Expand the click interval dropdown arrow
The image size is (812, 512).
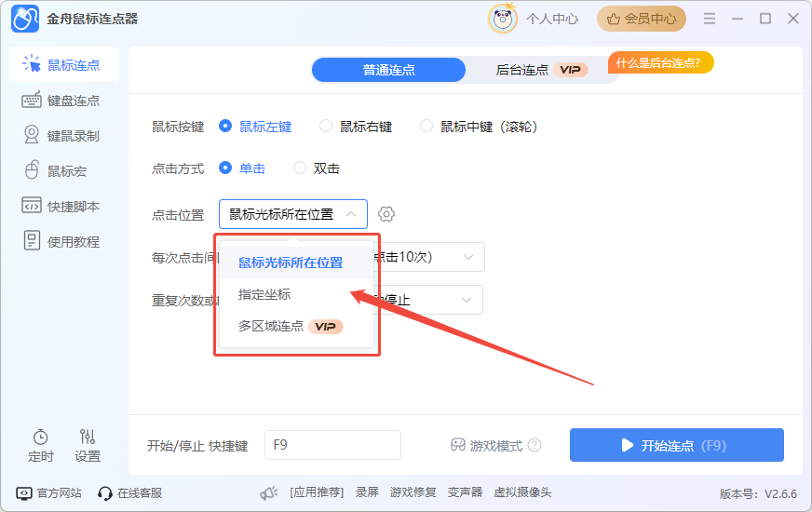click(x=468, y=257)
